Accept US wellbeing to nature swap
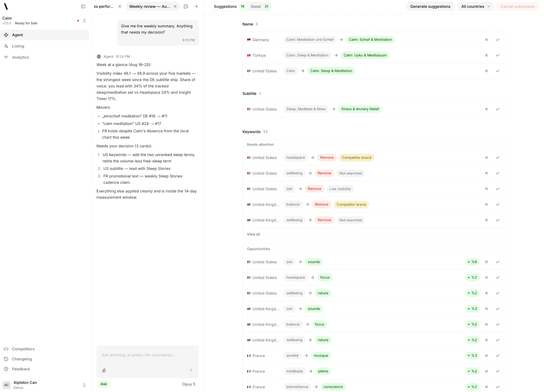Image resolution: width=544 pixels, height=392 pixels. [x=498, y=293]
